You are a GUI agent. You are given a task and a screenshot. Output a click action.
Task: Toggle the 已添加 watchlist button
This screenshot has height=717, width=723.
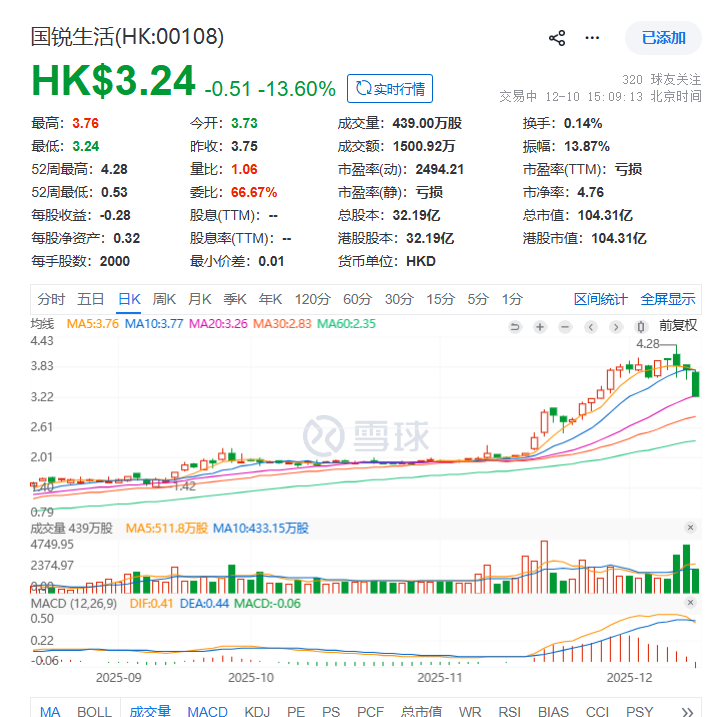coord(663,38)
